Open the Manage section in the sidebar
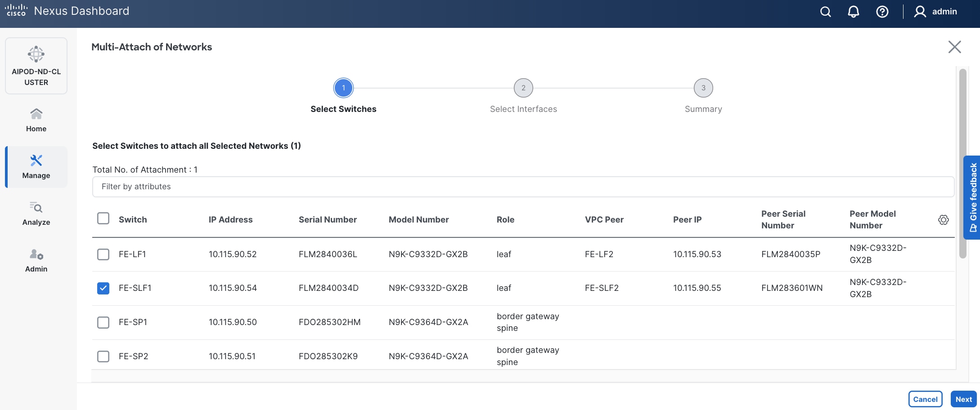The width and height of the screenshot is (980, 410). click(36, 167)
